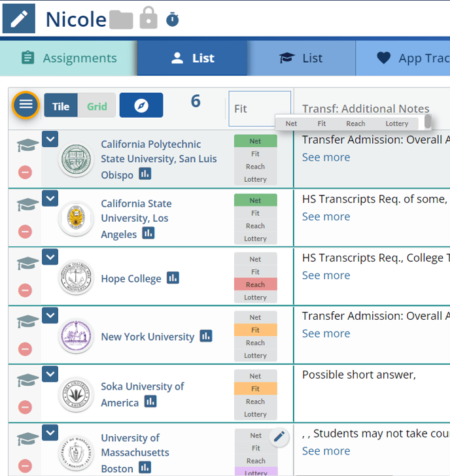
Task: Click pencil edit icon on UMass Boston fit
Action: click(x=279, y=437)
